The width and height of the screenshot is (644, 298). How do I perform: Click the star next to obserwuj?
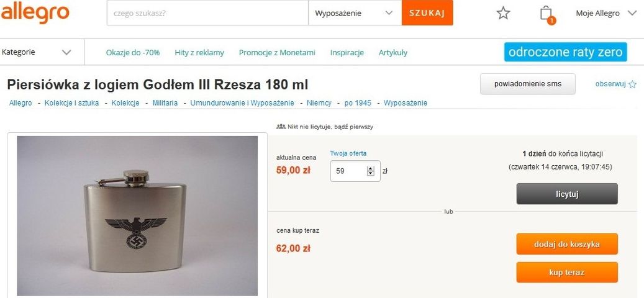[x=632, y=84]
